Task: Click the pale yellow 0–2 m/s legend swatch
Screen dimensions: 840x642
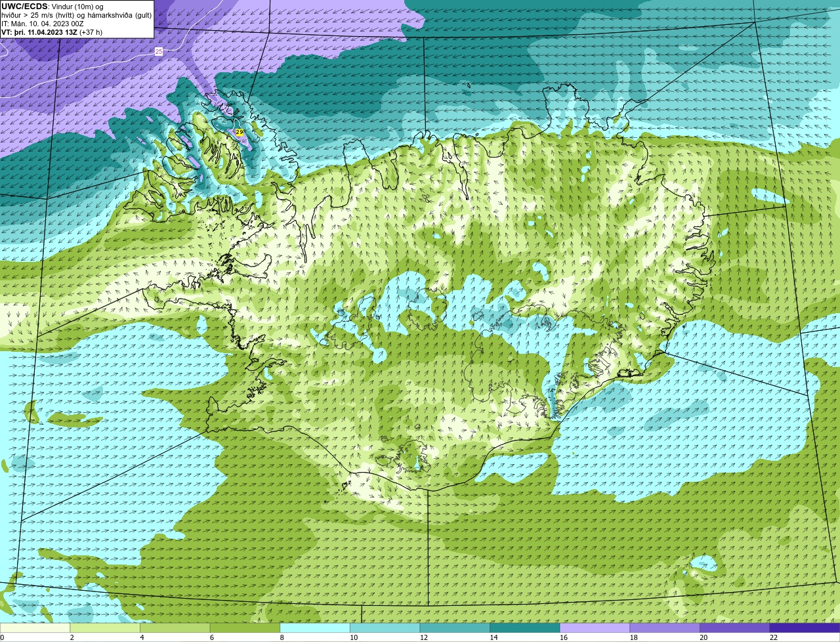Action: [x=35, y=628]
